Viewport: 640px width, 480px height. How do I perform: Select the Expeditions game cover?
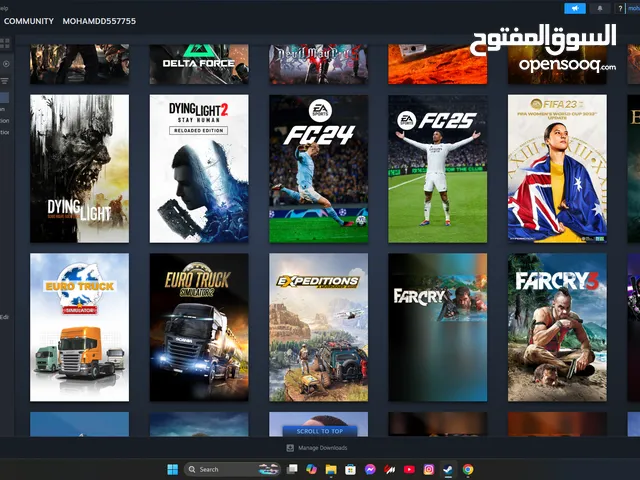318,327
